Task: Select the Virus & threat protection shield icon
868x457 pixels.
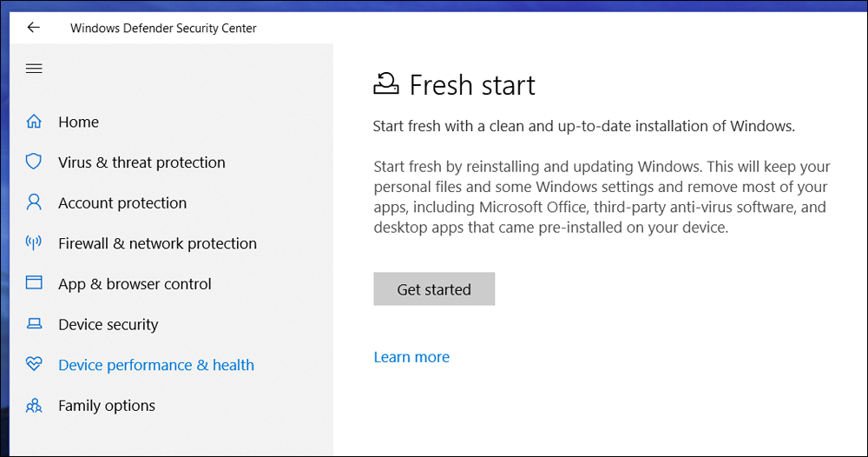Action: coord(34,162)
